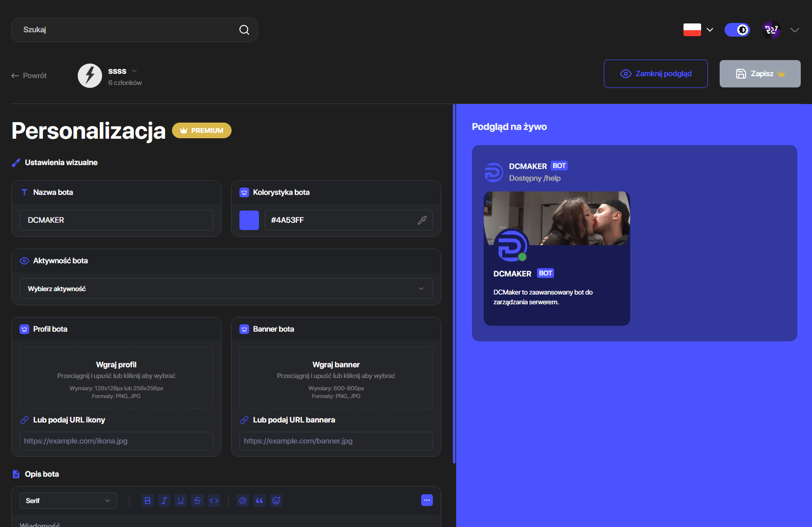
Task: Edit the #4A53FF hex color field
Action: (x=349, y=220)
